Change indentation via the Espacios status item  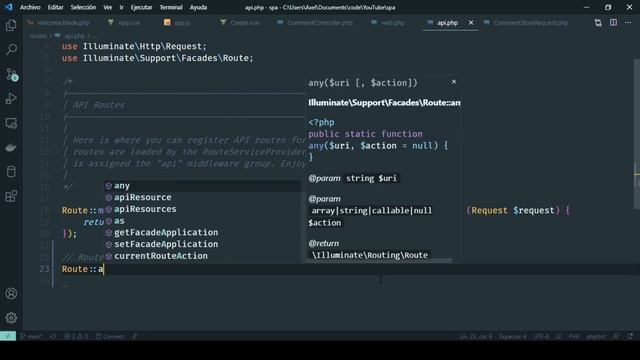[513, 336]
